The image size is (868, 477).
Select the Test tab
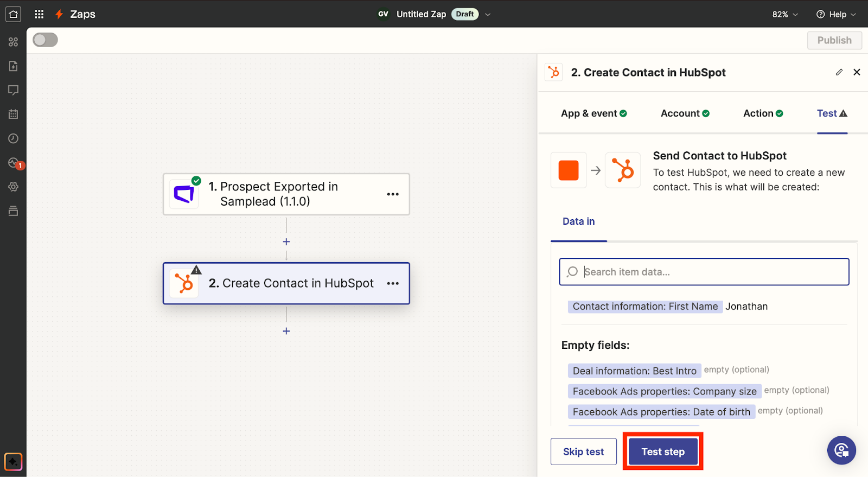832,113
